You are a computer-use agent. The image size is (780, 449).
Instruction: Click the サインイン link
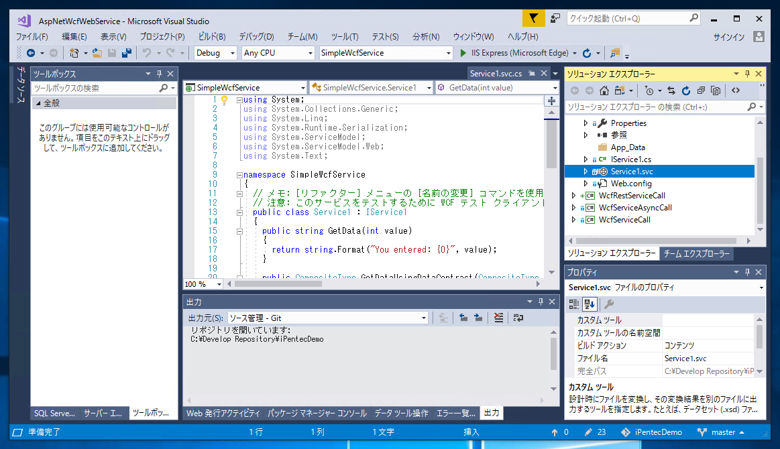[729, 37]
